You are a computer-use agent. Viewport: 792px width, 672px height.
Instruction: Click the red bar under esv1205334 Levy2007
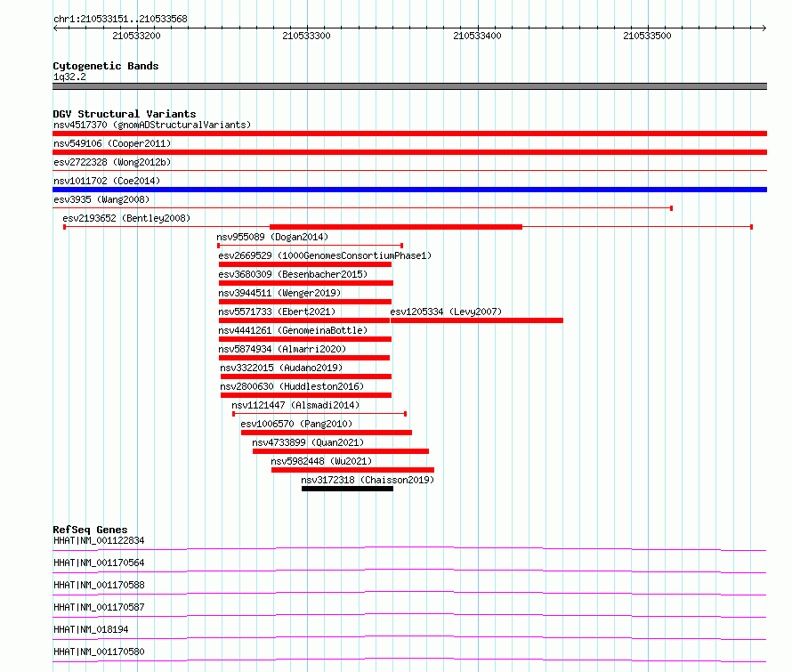click(x=477, y=320)
